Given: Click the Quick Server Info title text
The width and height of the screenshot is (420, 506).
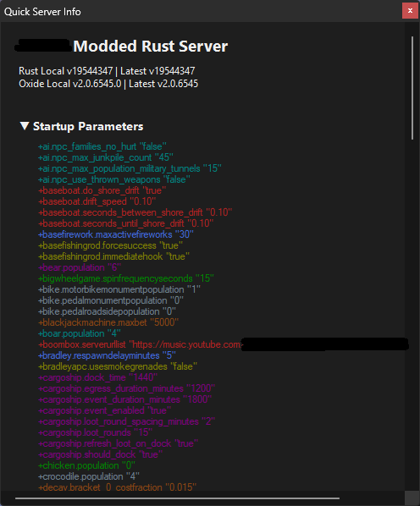Looking at the screenshot, I should tap(42, 12).
